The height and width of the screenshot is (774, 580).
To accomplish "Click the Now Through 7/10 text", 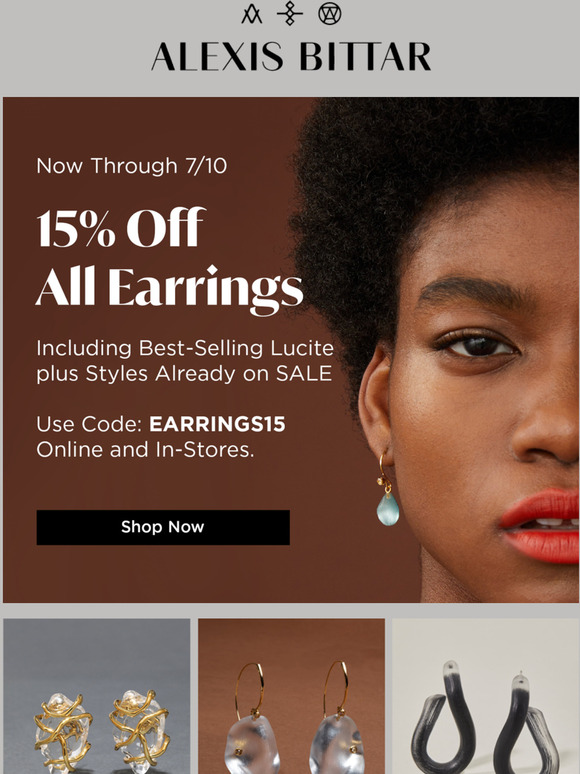I will point(132,166).
